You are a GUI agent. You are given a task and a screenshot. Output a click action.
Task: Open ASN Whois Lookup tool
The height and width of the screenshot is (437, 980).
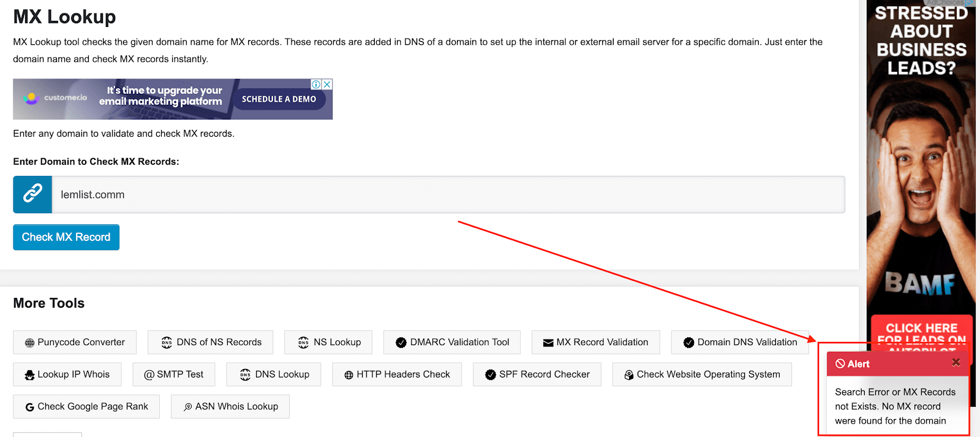pyautogui.click(x=230, y=406)
